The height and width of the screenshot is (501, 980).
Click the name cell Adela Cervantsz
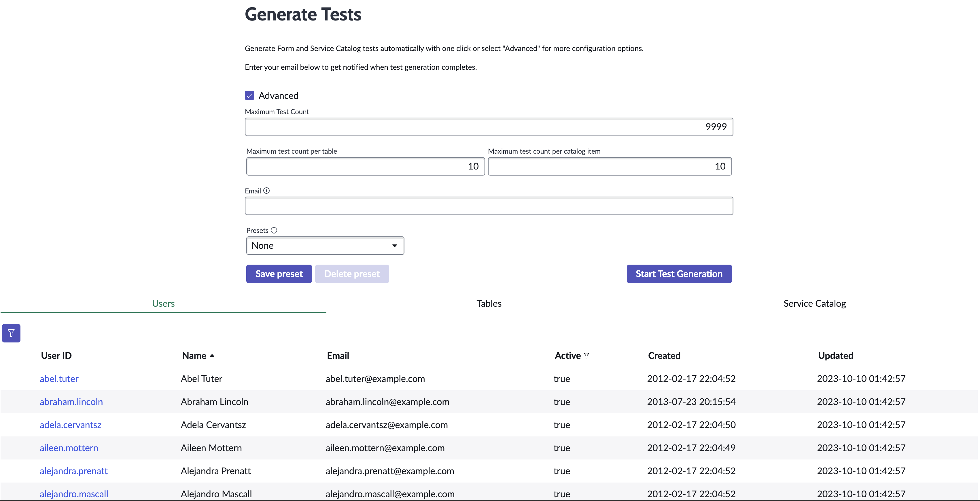(213, 425)
